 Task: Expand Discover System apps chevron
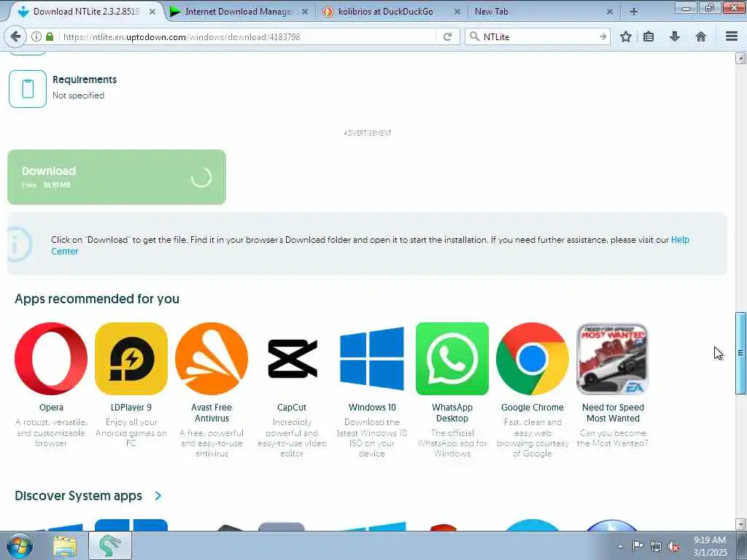tap(158, 496)
